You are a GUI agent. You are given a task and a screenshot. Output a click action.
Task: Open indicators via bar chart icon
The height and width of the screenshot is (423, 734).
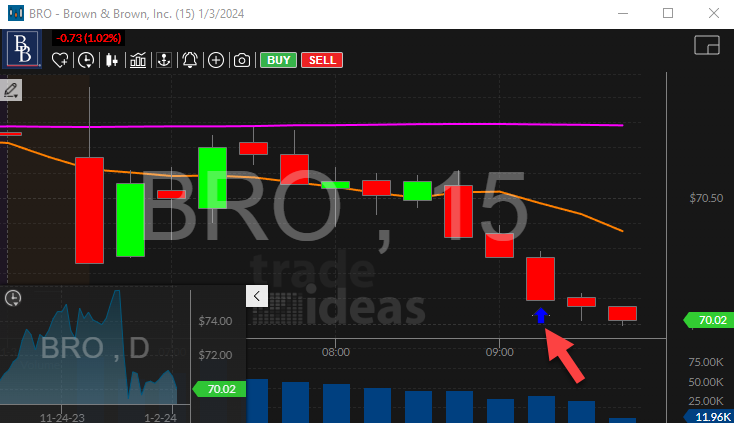(138, 60)
